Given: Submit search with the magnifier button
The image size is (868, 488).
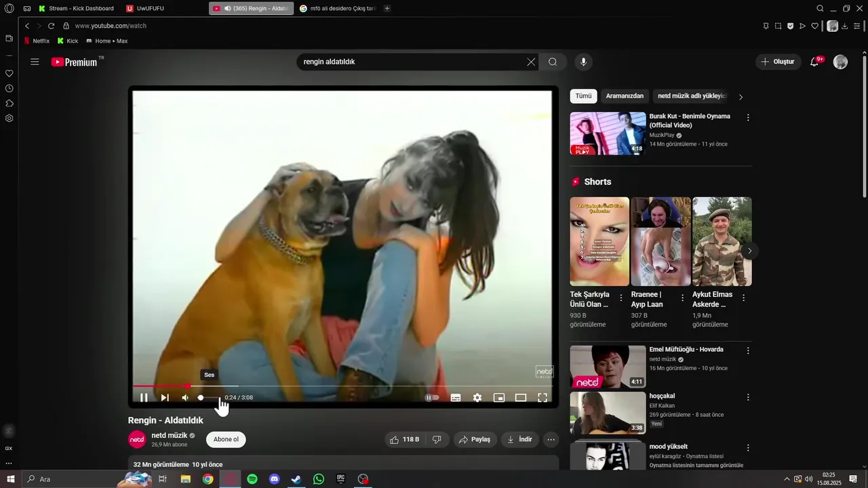Looking at the screenshot, I should tap(553, 62).
